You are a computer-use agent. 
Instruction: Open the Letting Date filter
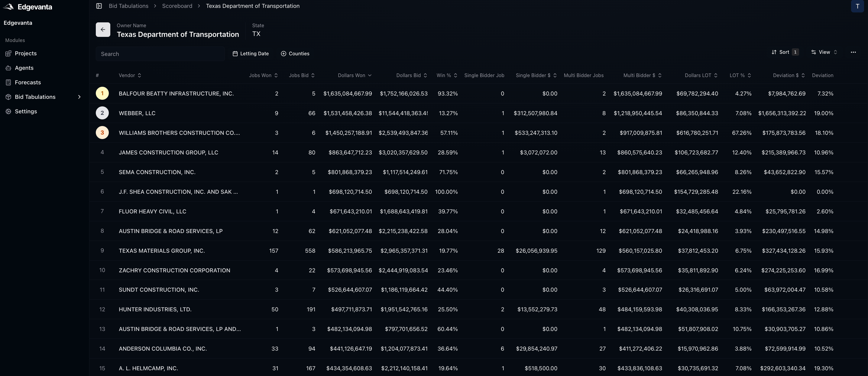pos(250,53)
